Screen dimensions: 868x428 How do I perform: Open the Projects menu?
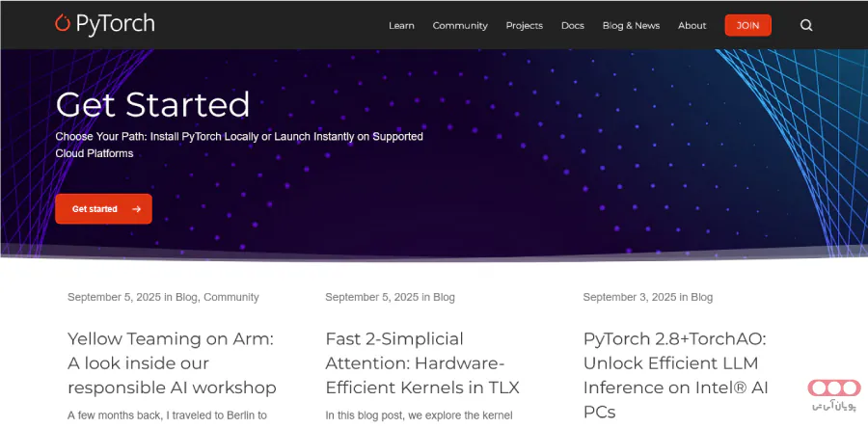pos(525,25)
